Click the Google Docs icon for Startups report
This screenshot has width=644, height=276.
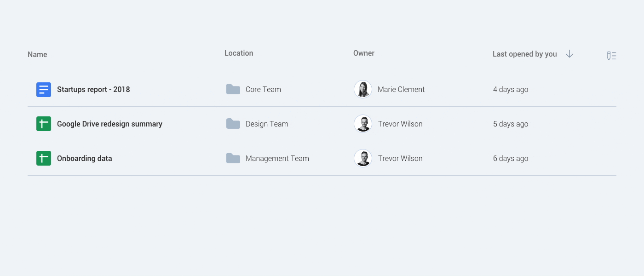pos(44,90)
